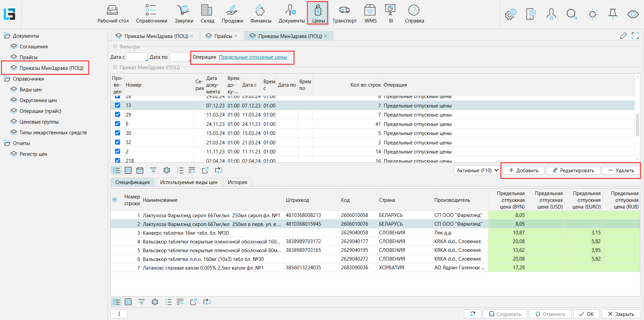Click the Финансы piggy bank icon
The height and width of the screenshot is (320, 644).
260,14
